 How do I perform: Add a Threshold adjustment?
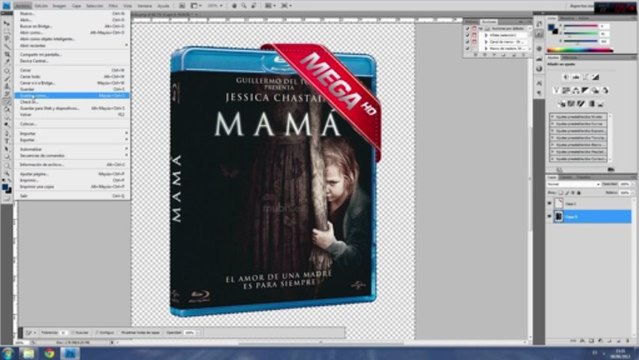click(581, 104)
